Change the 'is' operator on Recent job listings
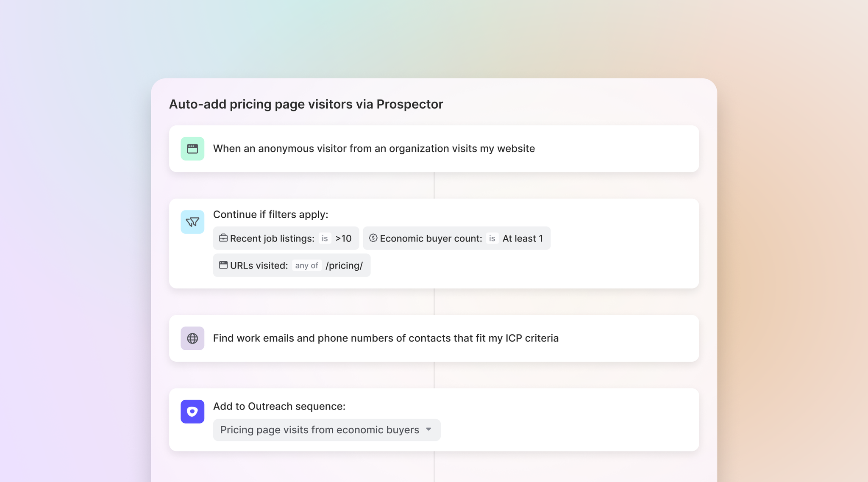Image resolution: width=868 pixels, height=482 pixels. click(x=325, y=238)
